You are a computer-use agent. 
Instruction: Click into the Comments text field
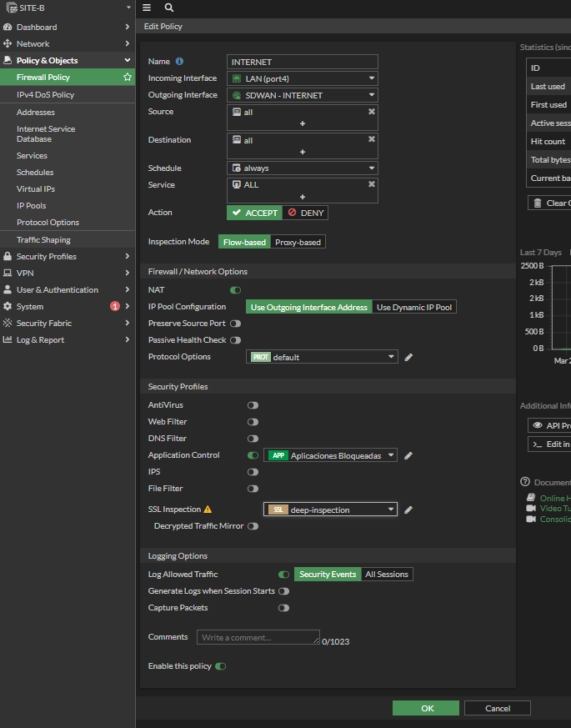258,637
